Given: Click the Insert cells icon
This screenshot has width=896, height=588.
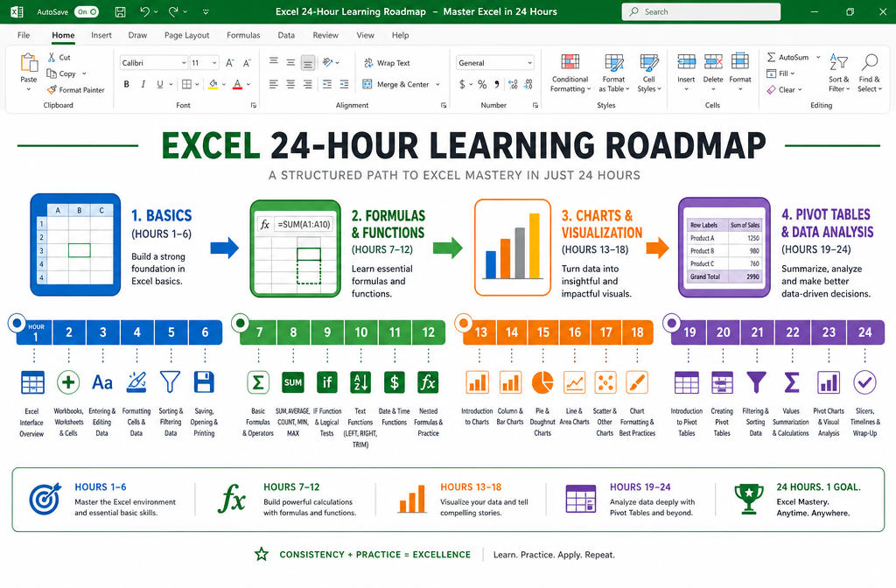Looking at the screenshot, I should click(686, 62).
